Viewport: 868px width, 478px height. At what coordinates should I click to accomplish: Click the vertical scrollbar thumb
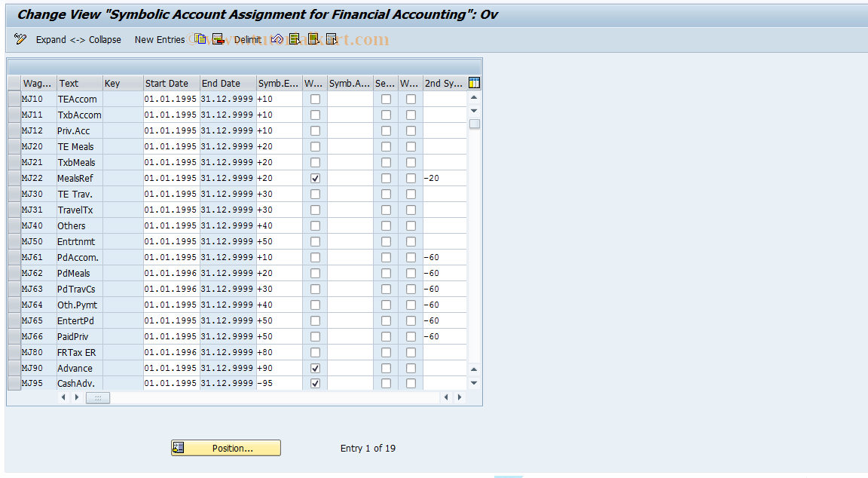(475, 124)
